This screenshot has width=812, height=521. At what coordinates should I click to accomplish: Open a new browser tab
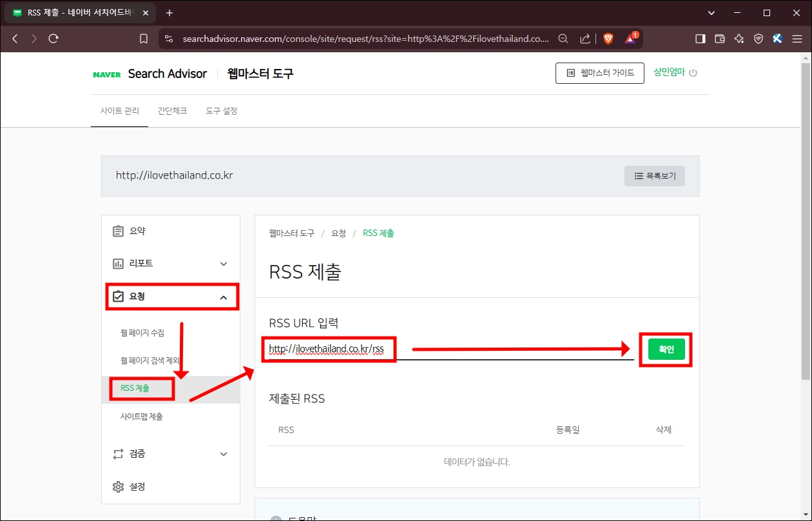tap(169, 13)
